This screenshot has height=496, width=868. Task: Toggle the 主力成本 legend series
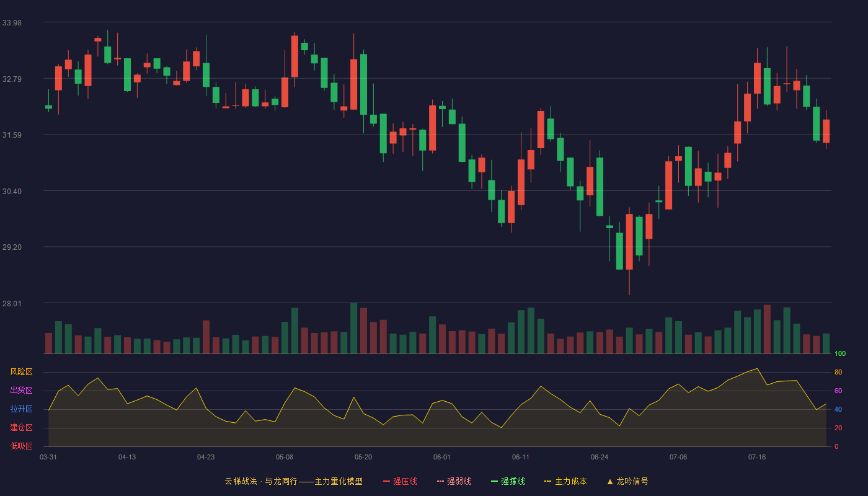(x=565, y=481)
